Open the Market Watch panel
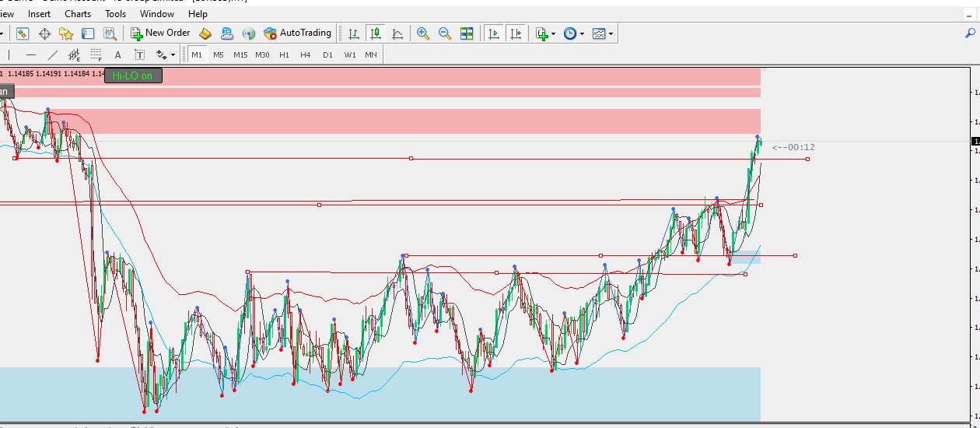Screen dimensions: 980x428 23,33
